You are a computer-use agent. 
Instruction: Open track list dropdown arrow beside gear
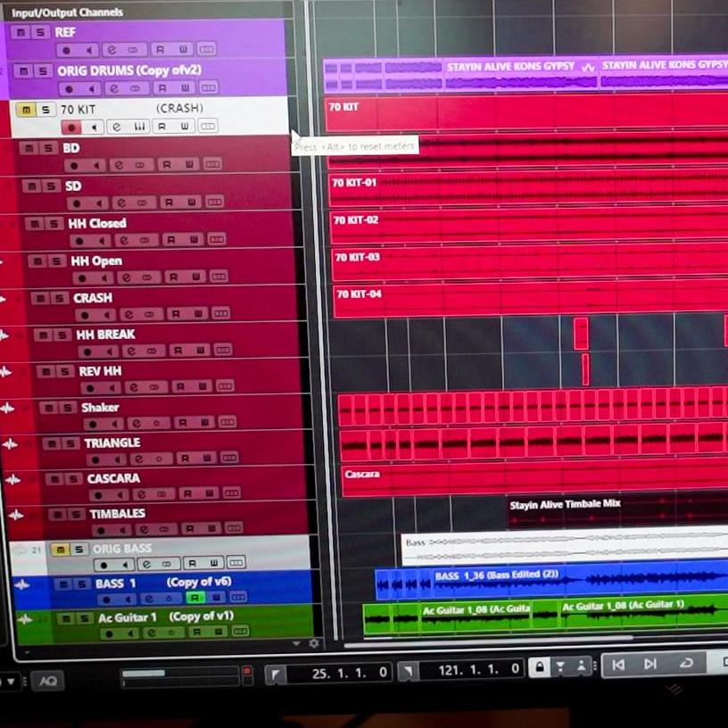click(296, 643)
